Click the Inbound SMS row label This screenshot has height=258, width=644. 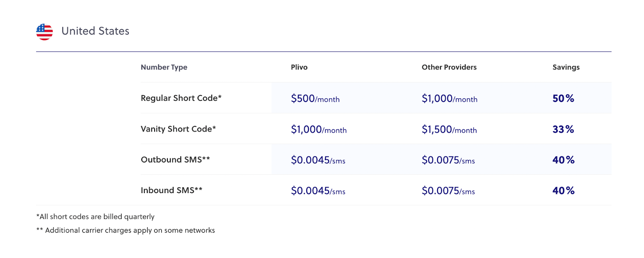[x=171, y=190]
